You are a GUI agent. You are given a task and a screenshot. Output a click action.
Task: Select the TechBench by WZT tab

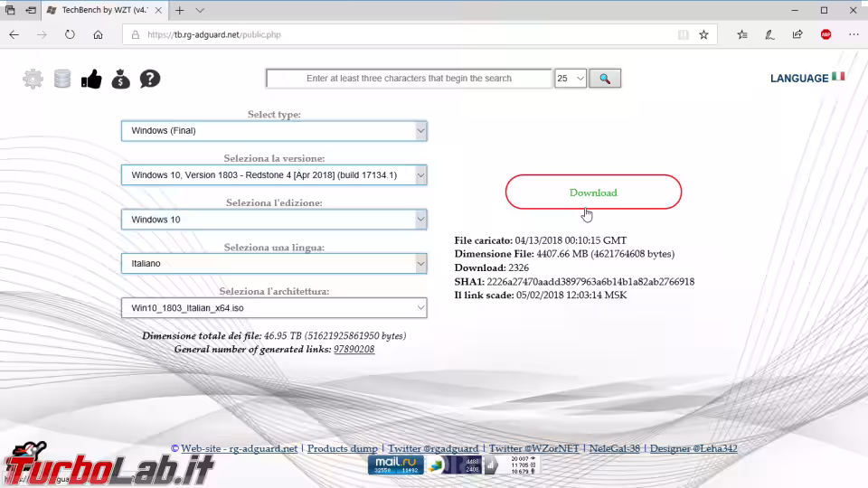click(104, 10)
